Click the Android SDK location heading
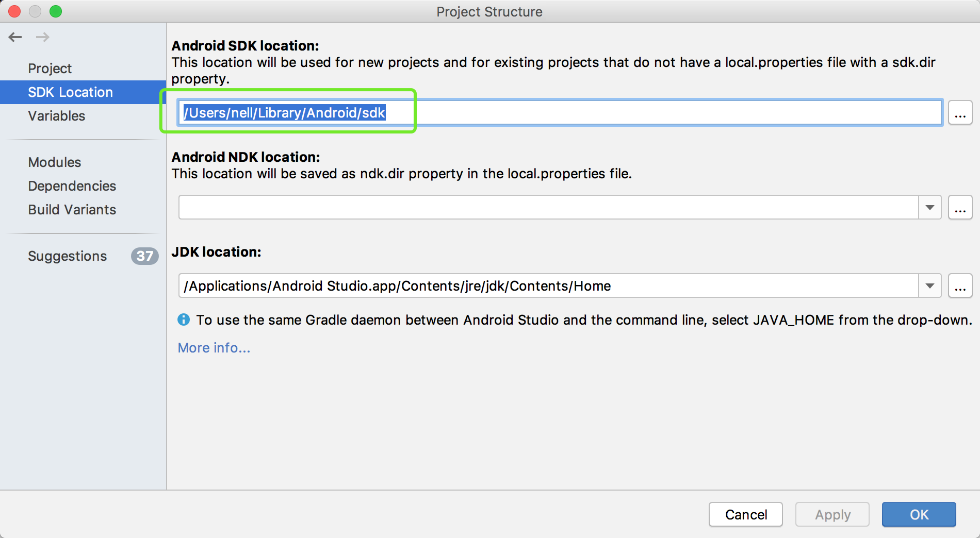 pos(246,46)
